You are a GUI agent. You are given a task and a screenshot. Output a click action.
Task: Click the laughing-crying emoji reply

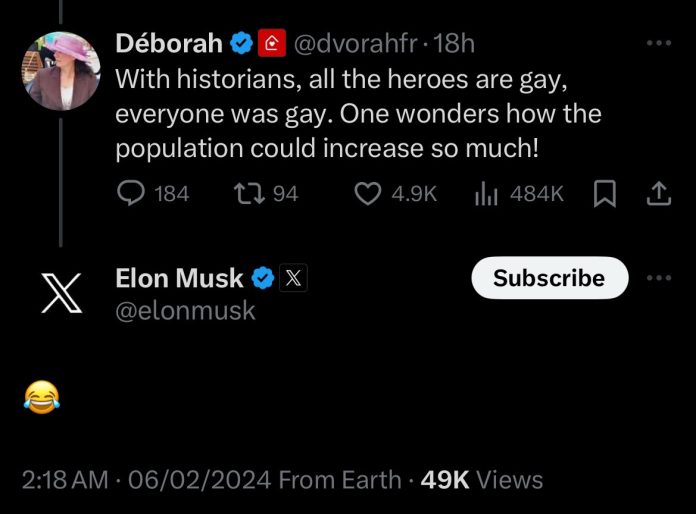coord(40,399)
